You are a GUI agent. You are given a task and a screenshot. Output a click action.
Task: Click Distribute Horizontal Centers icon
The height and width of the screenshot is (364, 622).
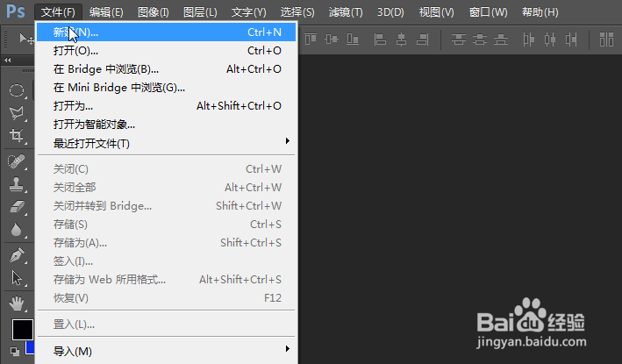550,39
